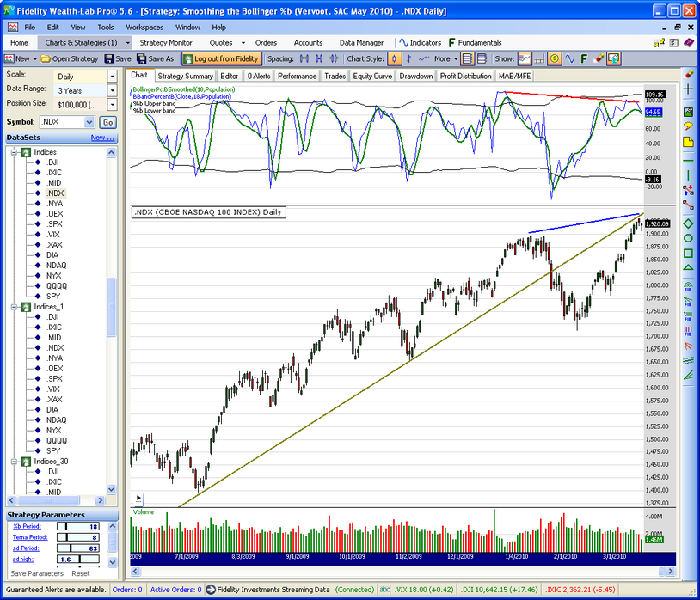
Task: Click the Save strategy toolbar icon
Action: 118,58
